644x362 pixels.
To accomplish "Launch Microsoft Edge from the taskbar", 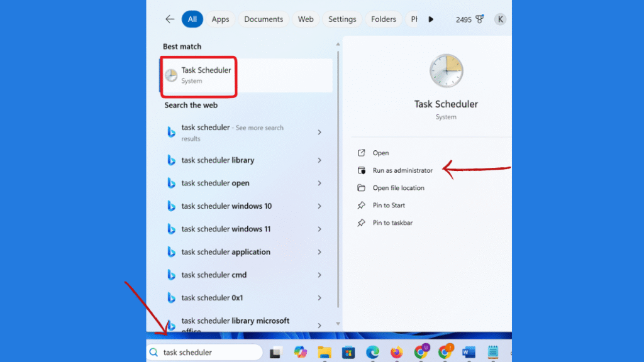I will (372, 352).
